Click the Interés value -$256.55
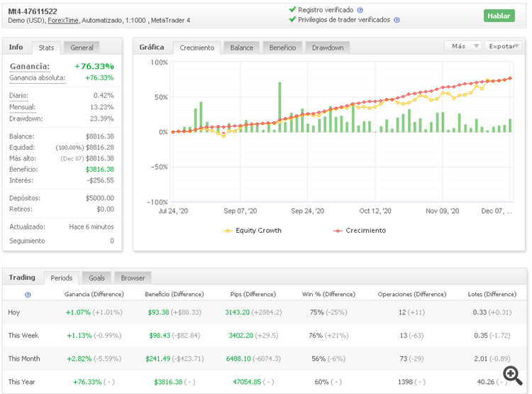Screen dimensions: 532x394 click(101, 180)
